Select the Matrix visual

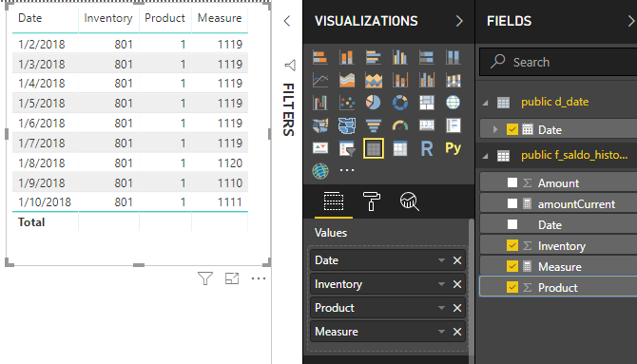coord(399,148)
